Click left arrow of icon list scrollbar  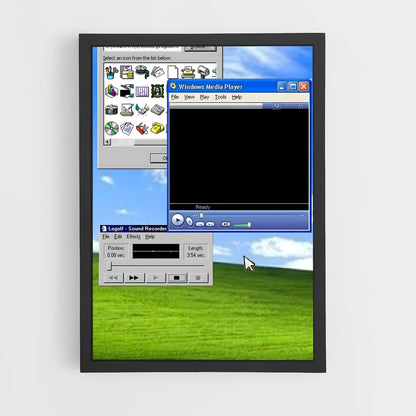click(107, 142)
